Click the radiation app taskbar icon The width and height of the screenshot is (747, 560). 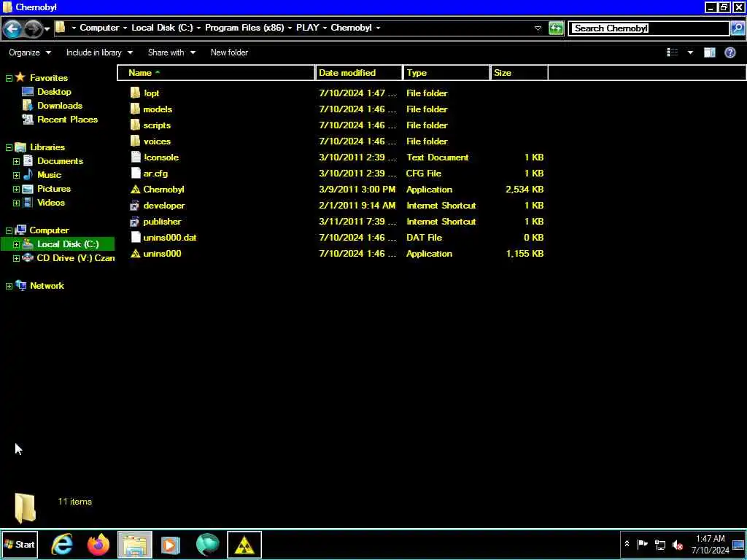point(244,544)
